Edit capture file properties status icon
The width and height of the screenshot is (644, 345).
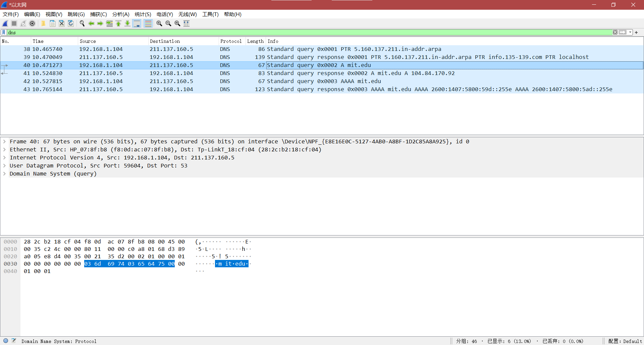pos(14,341)
